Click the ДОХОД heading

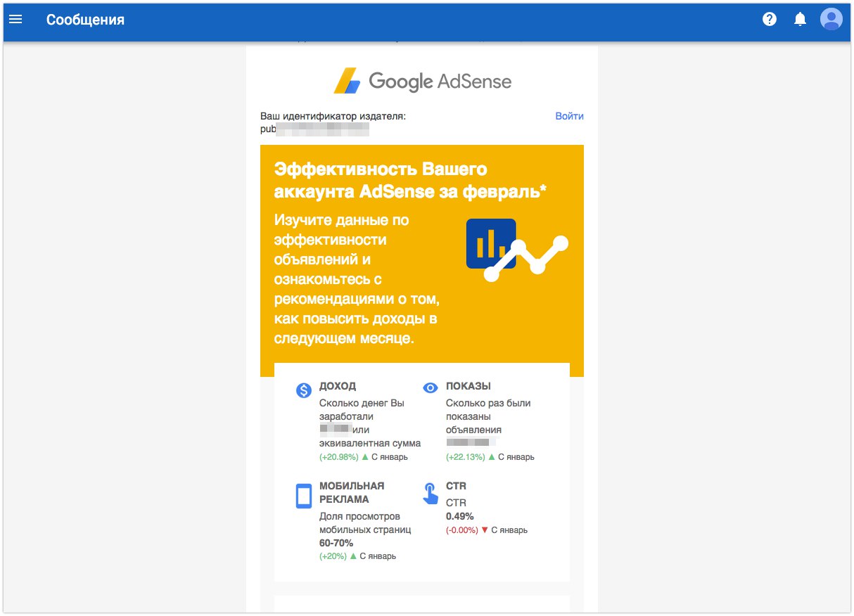(338, 386)
